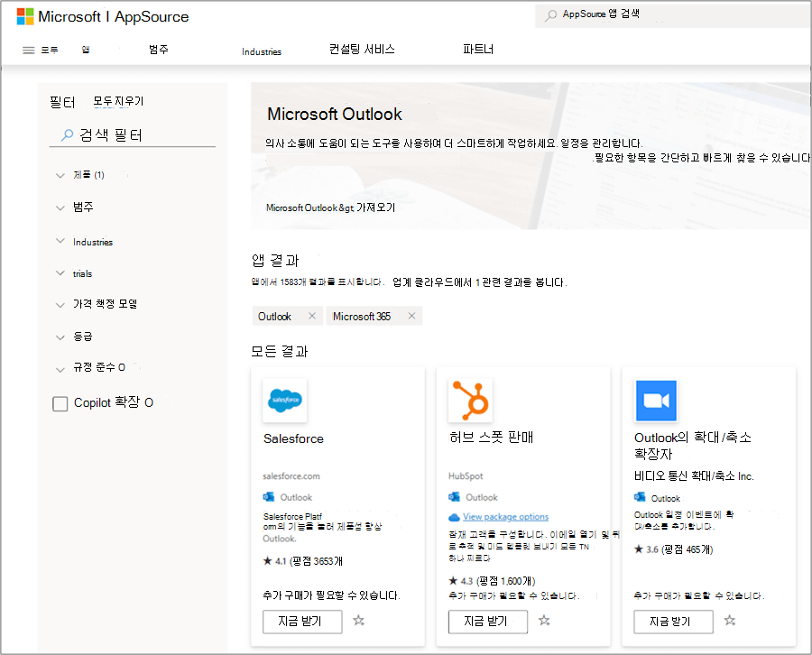The height and width of the screenshot is (655, 812).
Task: Open View package options link
Action: coord(505,517)
